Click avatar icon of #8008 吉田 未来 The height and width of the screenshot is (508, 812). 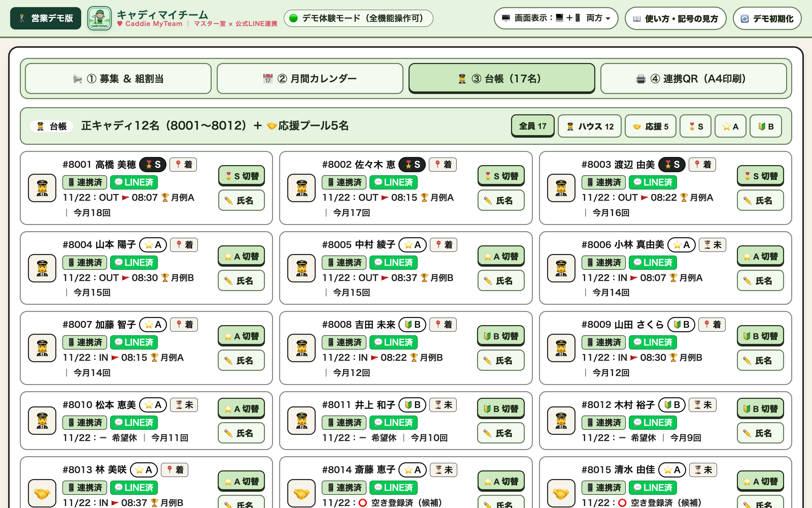tap(302, 348)
